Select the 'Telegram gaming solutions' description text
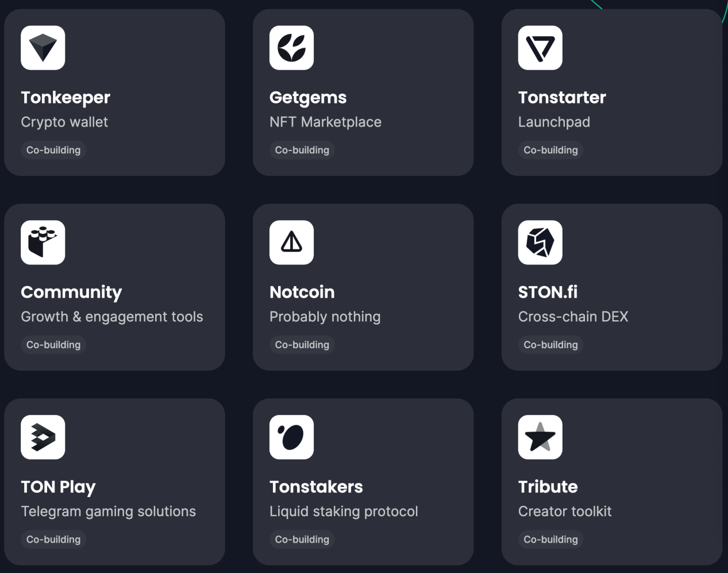The width and height of the screenshot is (728, 573). pos(108,512)
